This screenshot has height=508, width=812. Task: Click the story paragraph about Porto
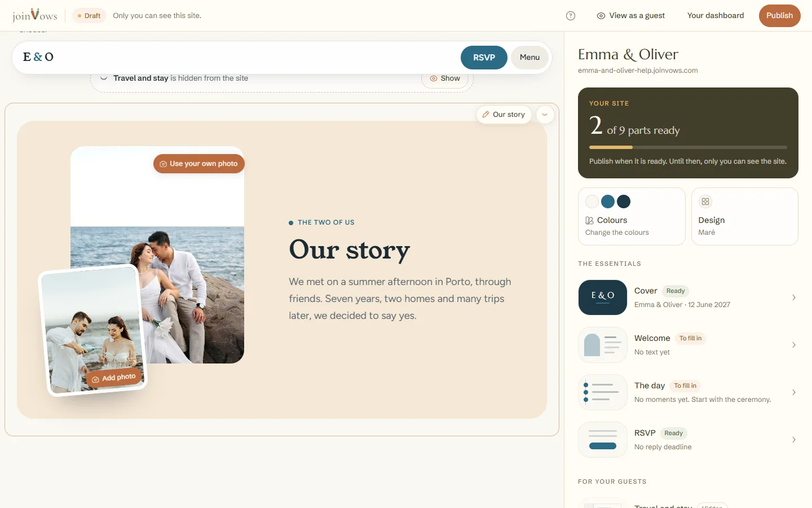point(400,299)
